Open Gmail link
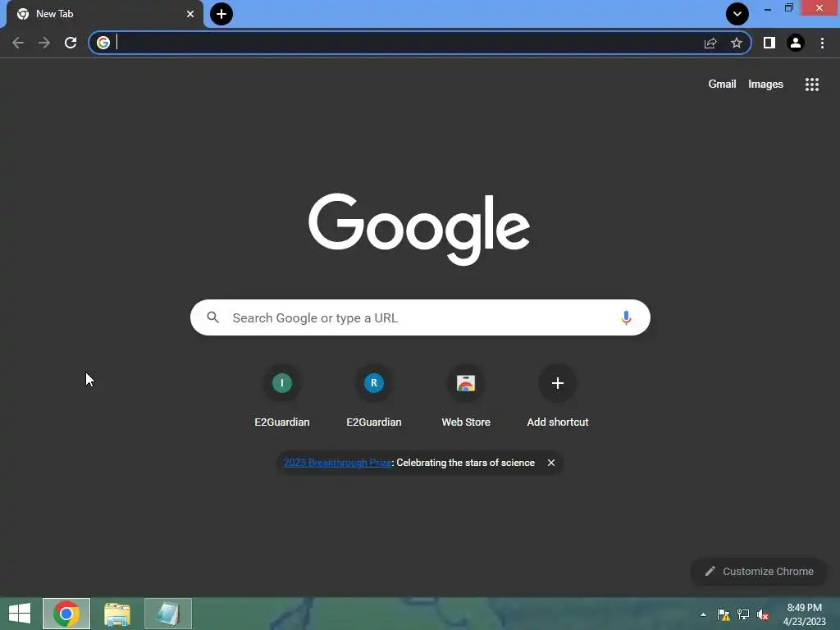840x630 pixels. click(x=722, y=84)
